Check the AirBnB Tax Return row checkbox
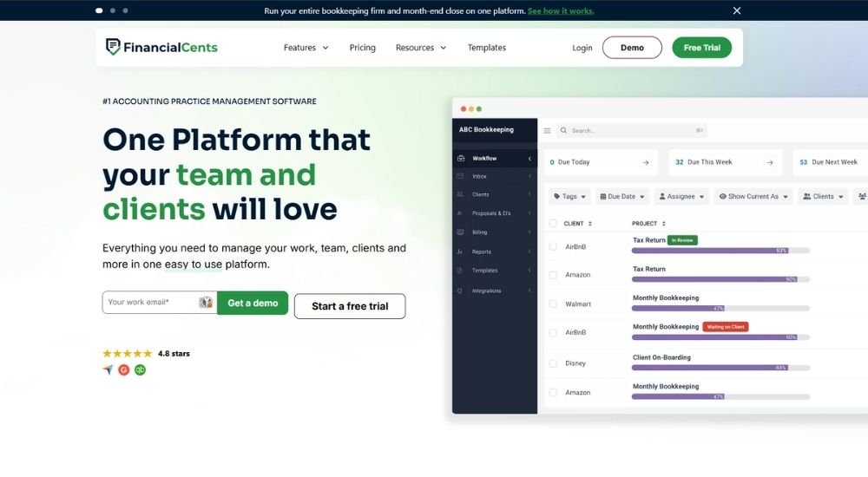This screenshot has height=477, width=868. tap(553, 246)
